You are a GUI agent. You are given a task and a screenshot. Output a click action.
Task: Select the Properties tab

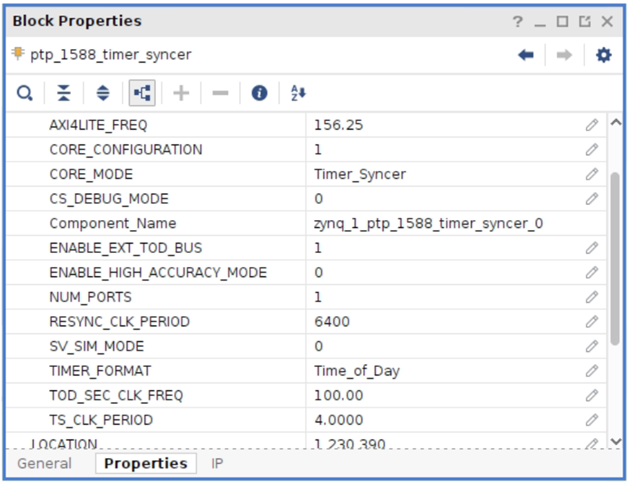145,464
